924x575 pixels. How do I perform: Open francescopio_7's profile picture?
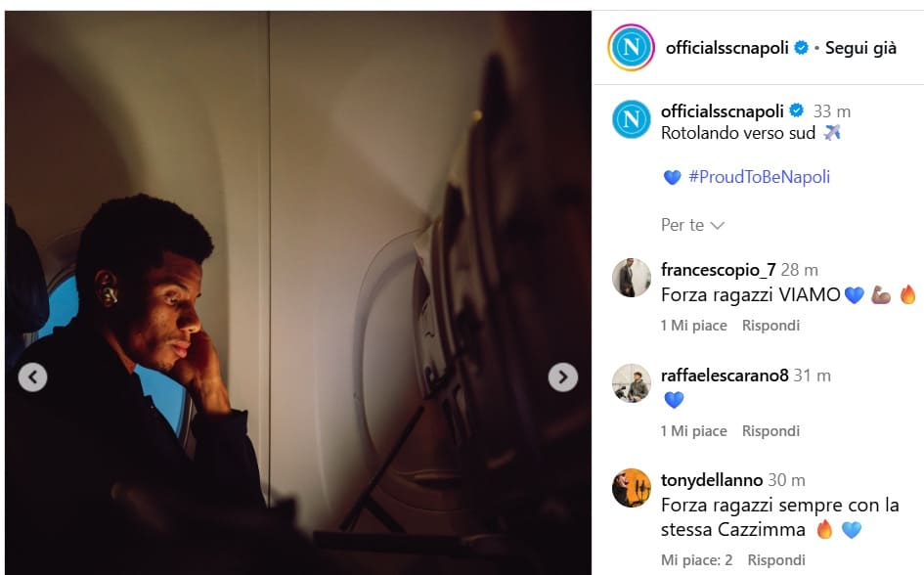631,278
